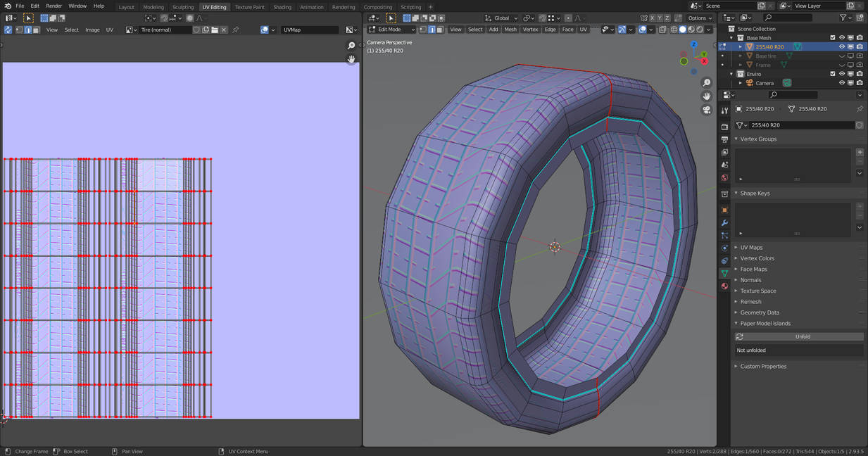
Task: Open Object Data properties green triangle tab
Action: pyautogui.click(x=724, y=273)
